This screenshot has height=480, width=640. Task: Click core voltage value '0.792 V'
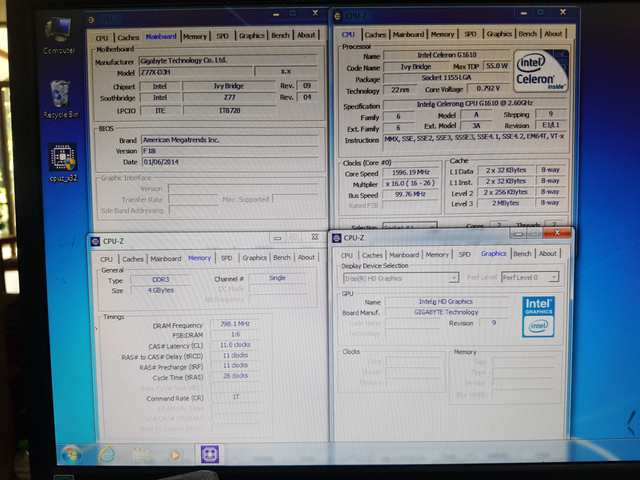487,89
